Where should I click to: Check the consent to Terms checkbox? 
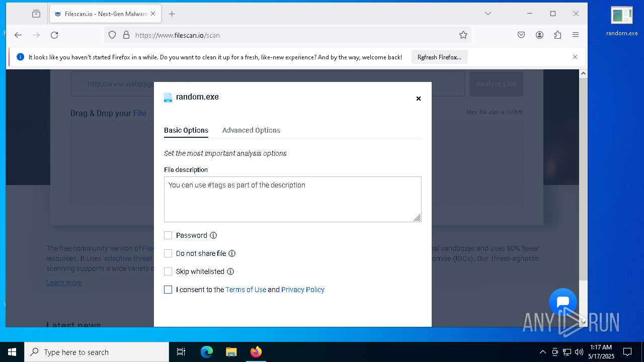point(168,290)
